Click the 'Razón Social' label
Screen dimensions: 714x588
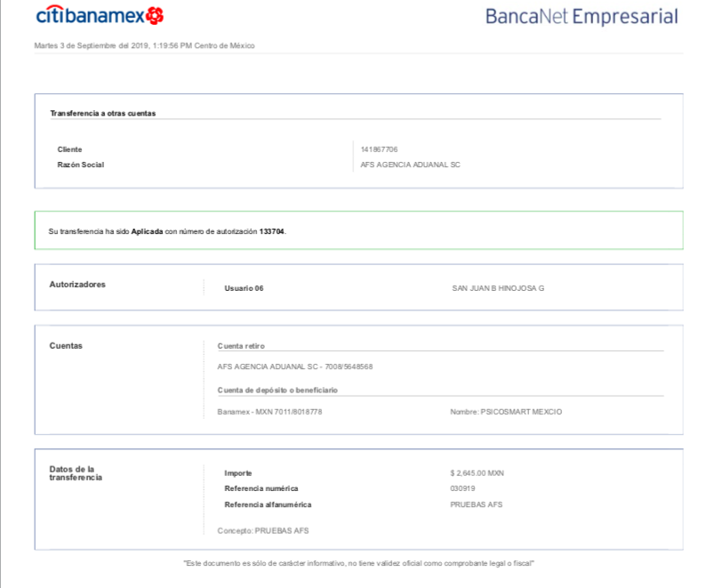[x=81, y=165]
